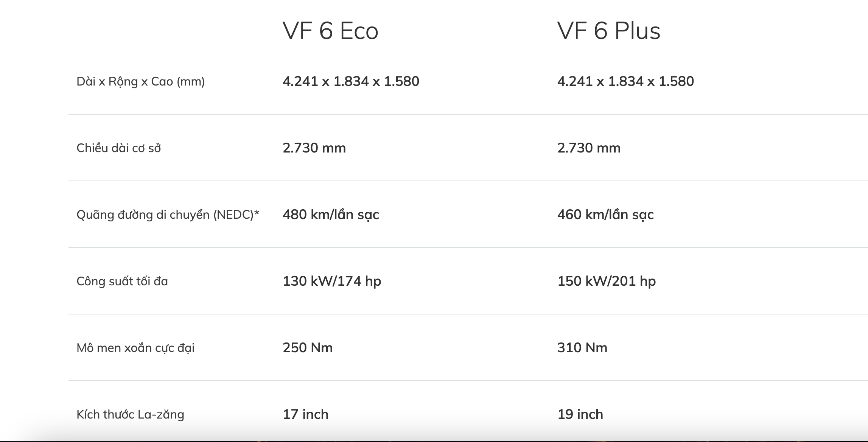Viewport: 868px width, 442px height.
Task: Click the Quãng đường di chuyển (NEDC)* label
Action: (x=168, y=215)
